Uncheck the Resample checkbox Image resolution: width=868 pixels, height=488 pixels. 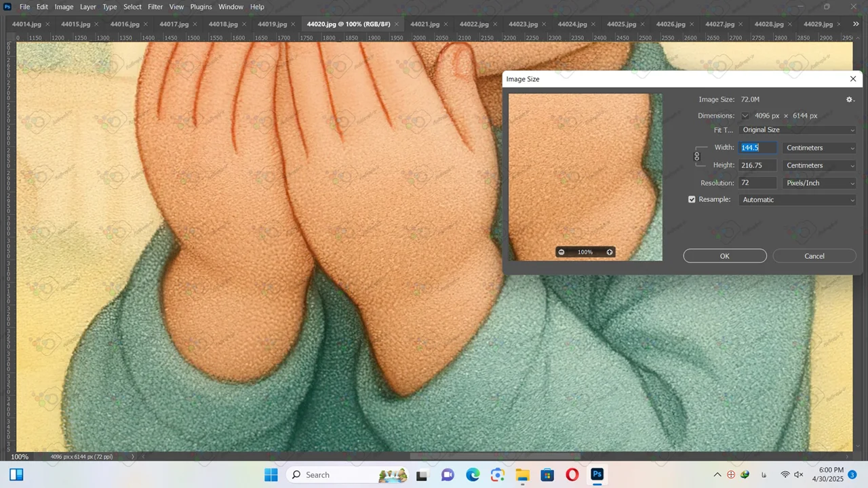(x=692, y=200)
